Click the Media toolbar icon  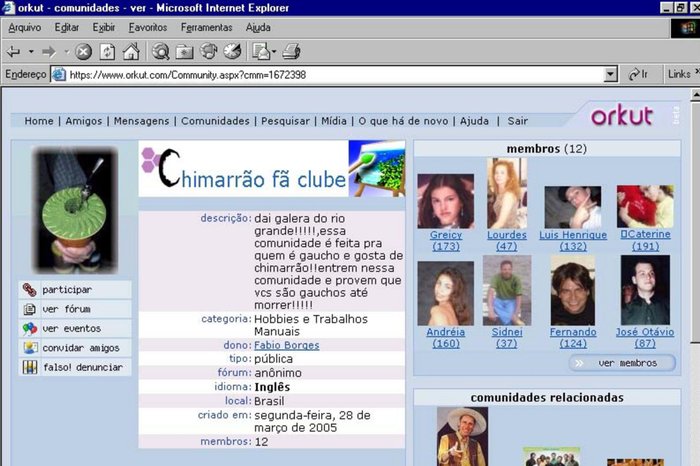pyautogui.click(x=208, y=51)
